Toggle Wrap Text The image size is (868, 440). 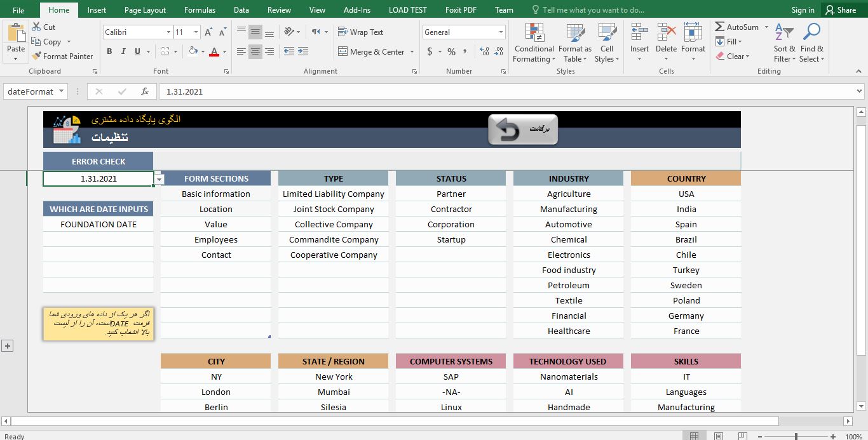361,32
